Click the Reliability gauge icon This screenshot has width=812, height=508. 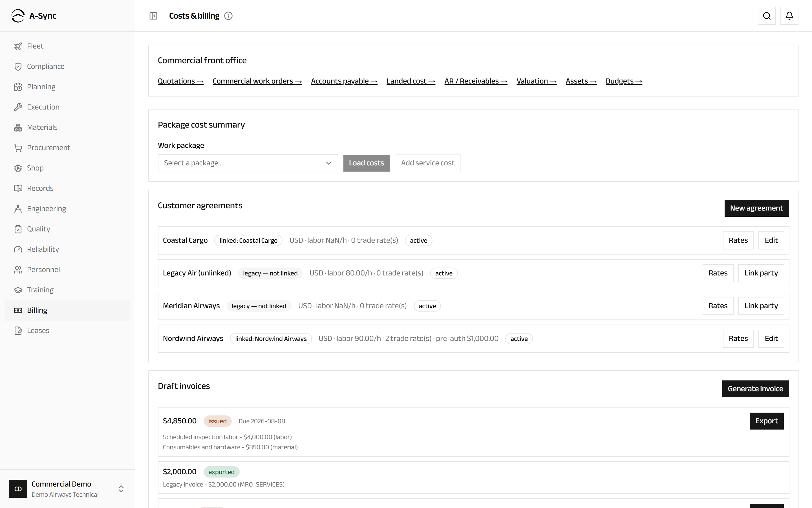coord(18,249)
